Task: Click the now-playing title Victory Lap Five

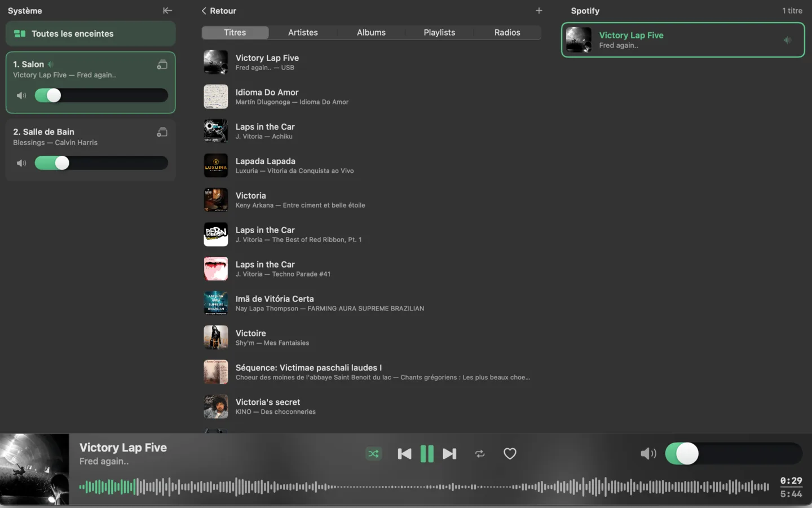Action: (x=123, y=448)
